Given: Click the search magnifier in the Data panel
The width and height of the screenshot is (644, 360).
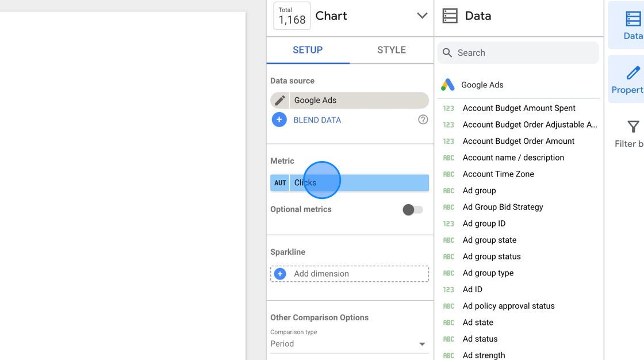Looking at the screenshot, I should click(x=447, y=52).
